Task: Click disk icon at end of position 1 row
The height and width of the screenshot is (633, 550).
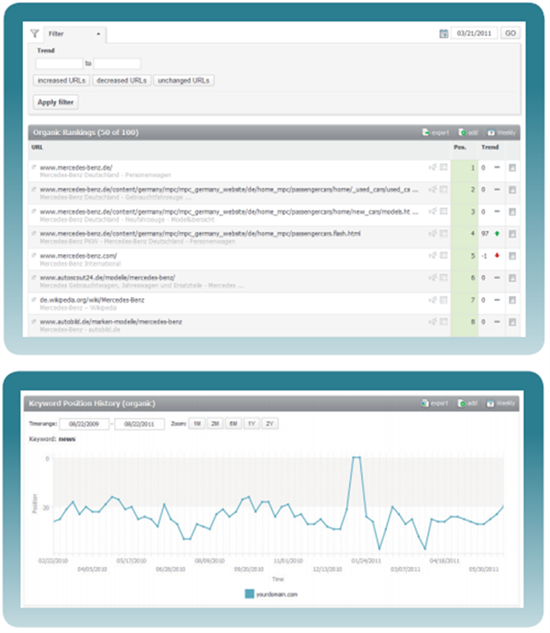Action: point(512,168)
